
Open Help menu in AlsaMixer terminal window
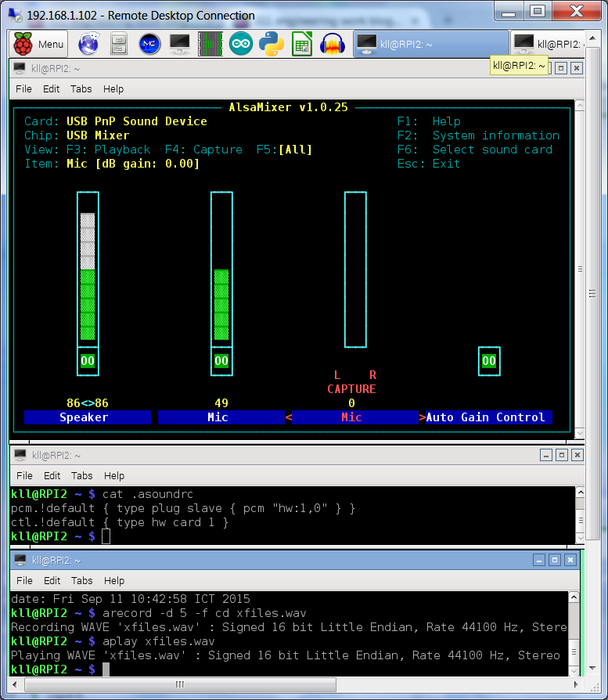113,88
